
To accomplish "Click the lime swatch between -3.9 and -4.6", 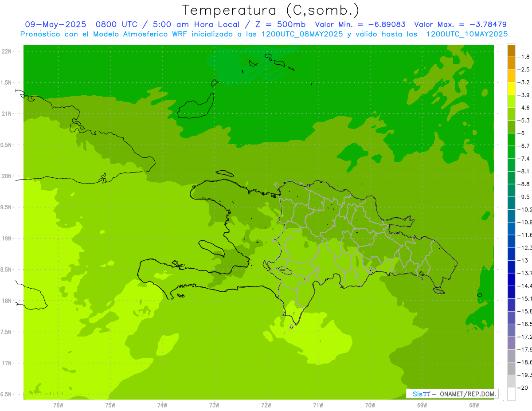I will click(x=511, y=102).
